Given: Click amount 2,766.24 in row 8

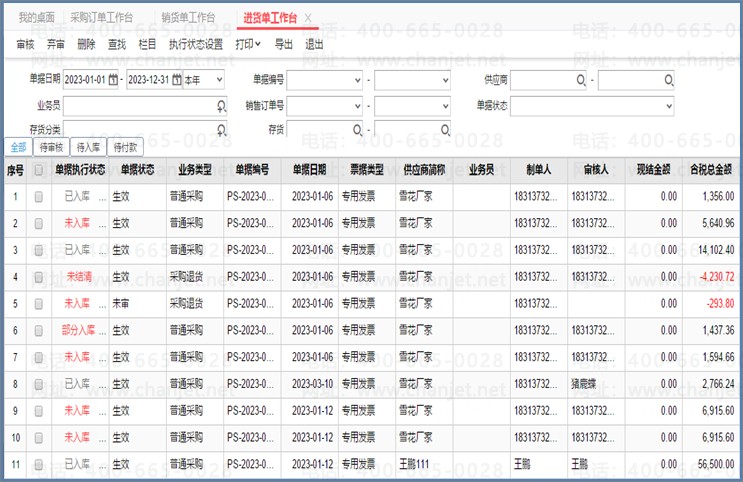Looking at the screenshot, I should (x=718, y=384).
